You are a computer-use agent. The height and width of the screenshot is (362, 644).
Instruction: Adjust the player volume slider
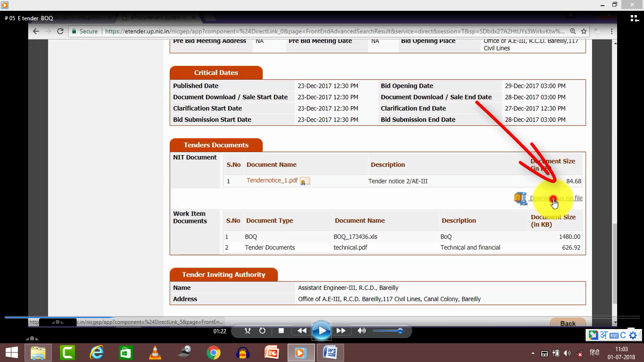coord(388,331)
